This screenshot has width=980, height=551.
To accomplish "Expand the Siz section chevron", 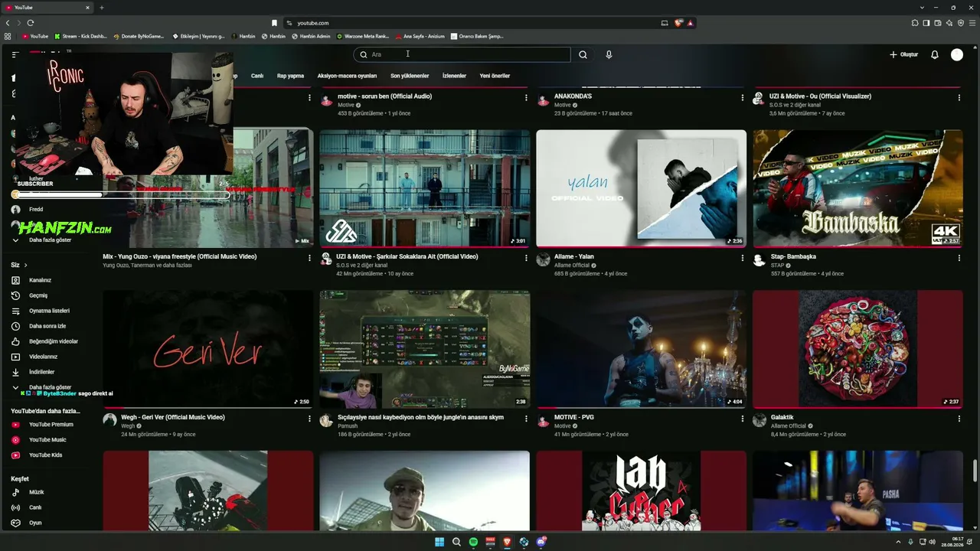I will click(x=25, y=265).
